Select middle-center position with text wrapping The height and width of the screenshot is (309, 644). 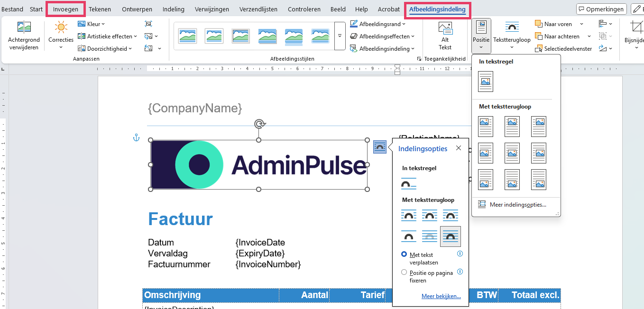pos(512,153)
